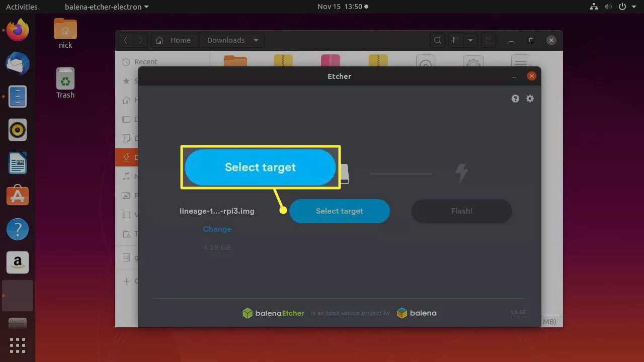Click the 4.29 GB image size text

(217, 247)
